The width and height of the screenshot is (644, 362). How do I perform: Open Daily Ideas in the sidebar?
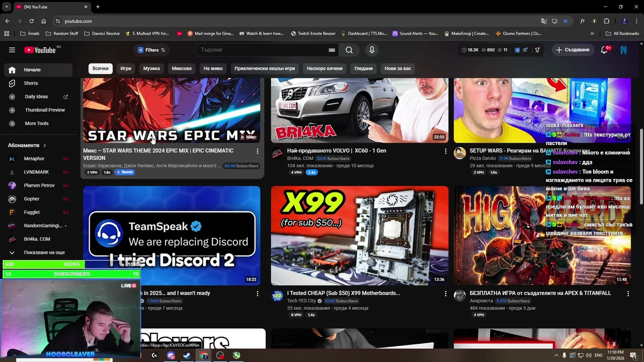coord(38,97)
